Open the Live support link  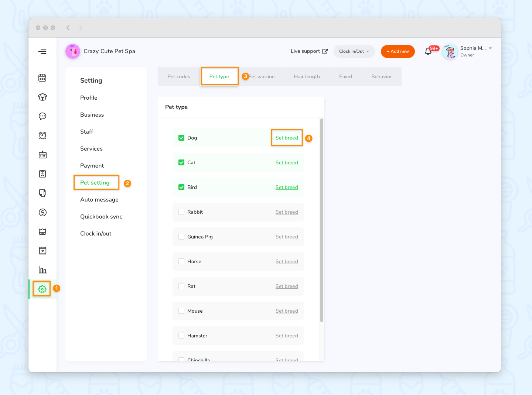click(305, 51)
